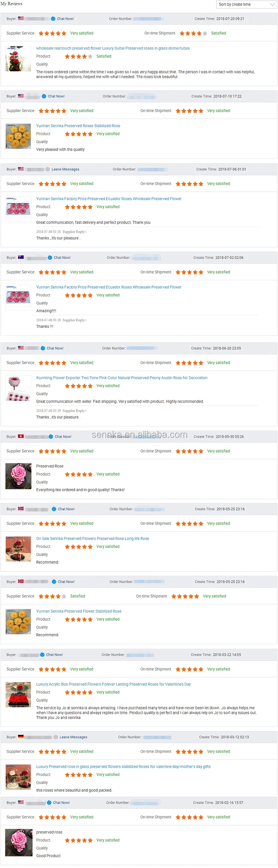Click Leave Messages icon in 2018-07-06 review

[48, 169]
